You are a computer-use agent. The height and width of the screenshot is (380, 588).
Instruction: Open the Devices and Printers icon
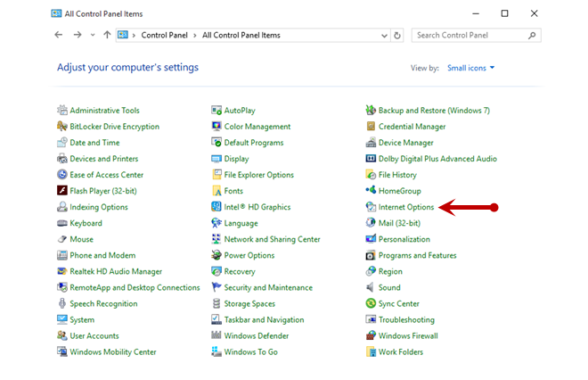(62, 159)
